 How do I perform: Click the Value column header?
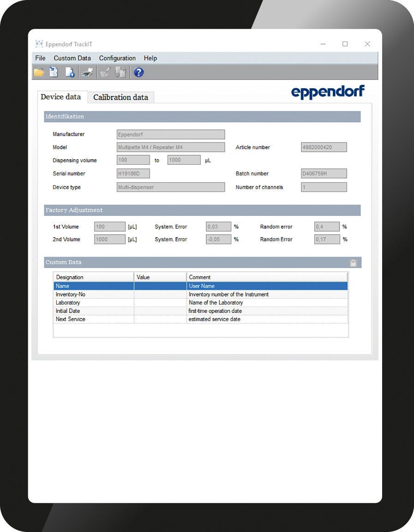click(160, 277)
